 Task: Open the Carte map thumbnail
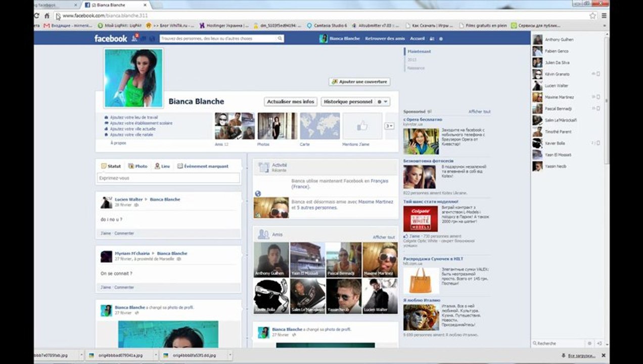point(320,126)
